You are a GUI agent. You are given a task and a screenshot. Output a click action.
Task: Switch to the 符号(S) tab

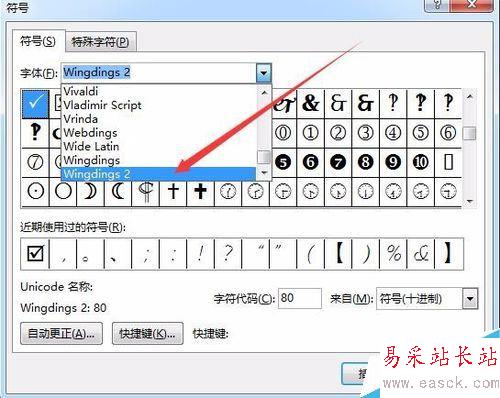(38, 42)
